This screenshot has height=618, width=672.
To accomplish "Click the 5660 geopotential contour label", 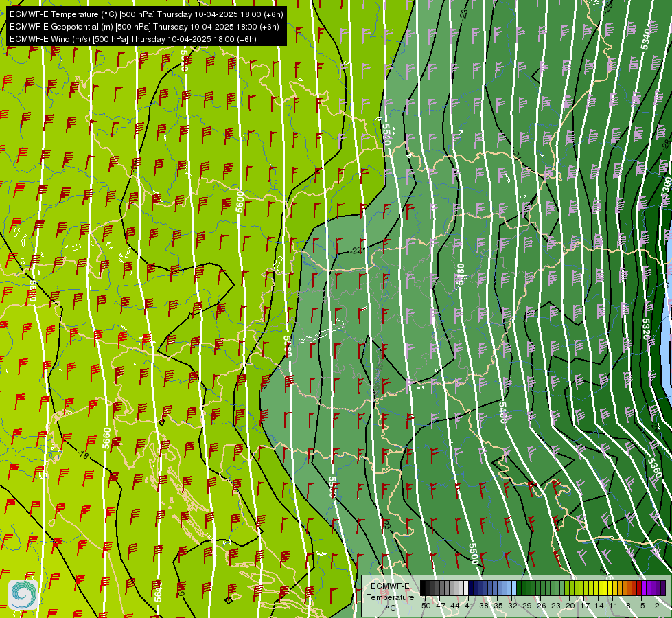I will click(106, 438).
